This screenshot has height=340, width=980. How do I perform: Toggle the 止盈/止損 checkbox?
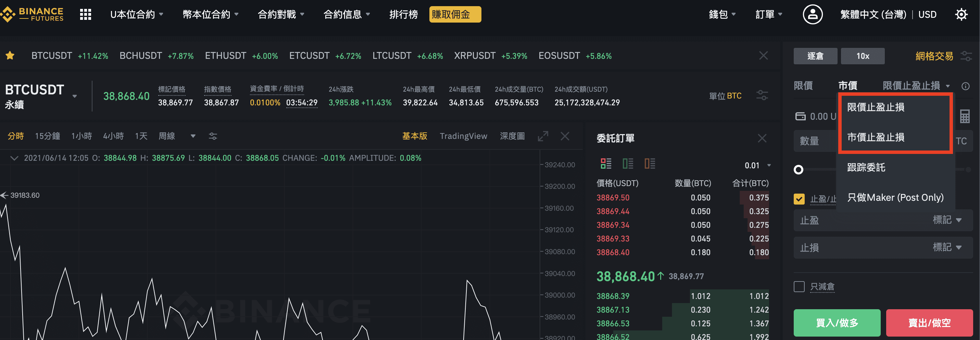coord(799,199)
